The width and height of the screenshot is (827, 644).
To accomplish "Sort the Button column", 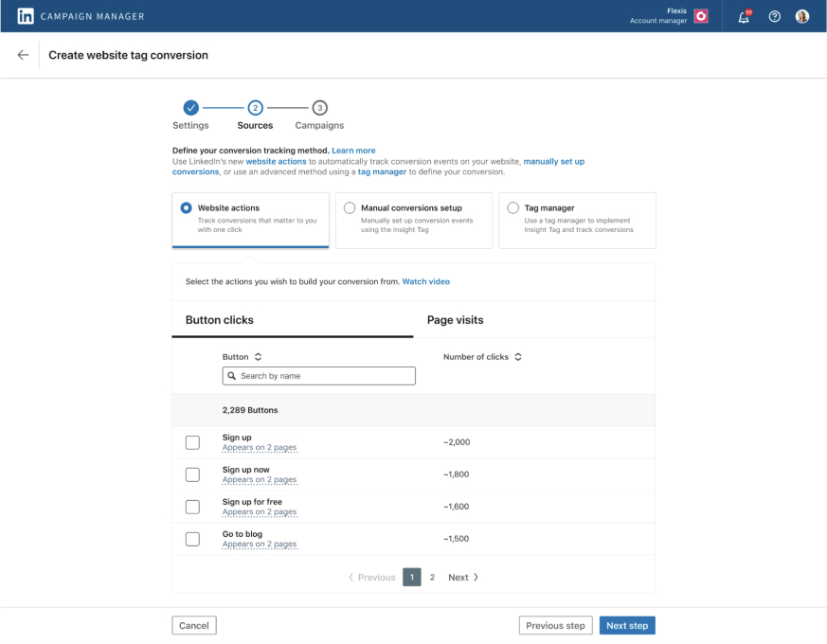I will pos(256,357).
